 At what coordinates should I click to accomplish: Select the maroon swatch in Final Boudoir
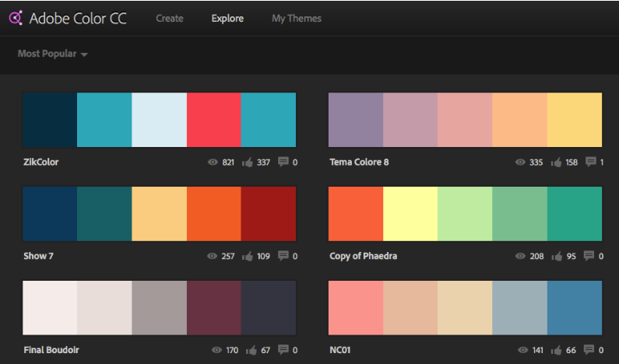click(214, 307)
